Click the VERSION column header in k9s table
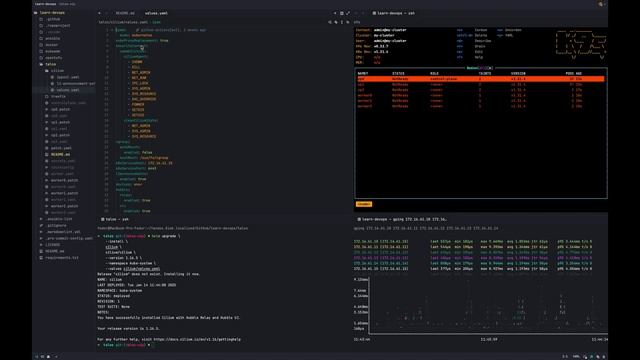 [x=518, y=73]
